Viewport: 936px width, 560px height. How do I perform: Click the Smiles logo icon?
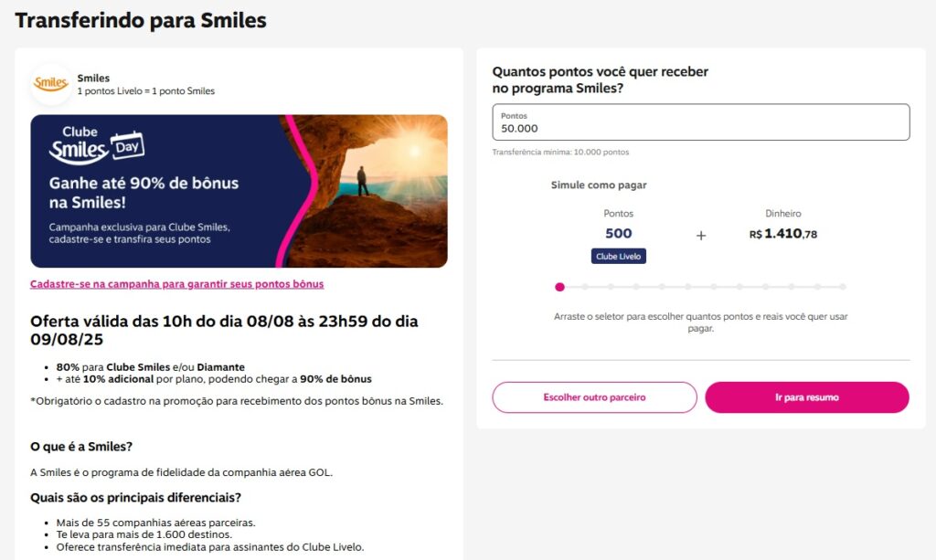coord(51,84)
